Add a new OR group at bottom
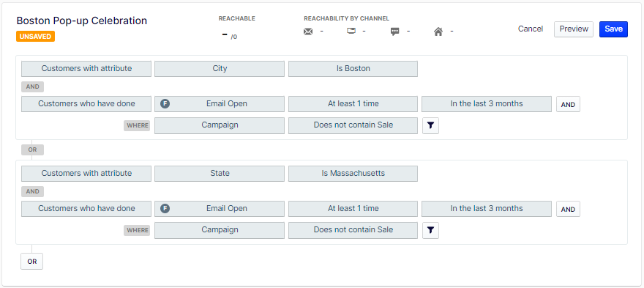 tap(32, 262)
